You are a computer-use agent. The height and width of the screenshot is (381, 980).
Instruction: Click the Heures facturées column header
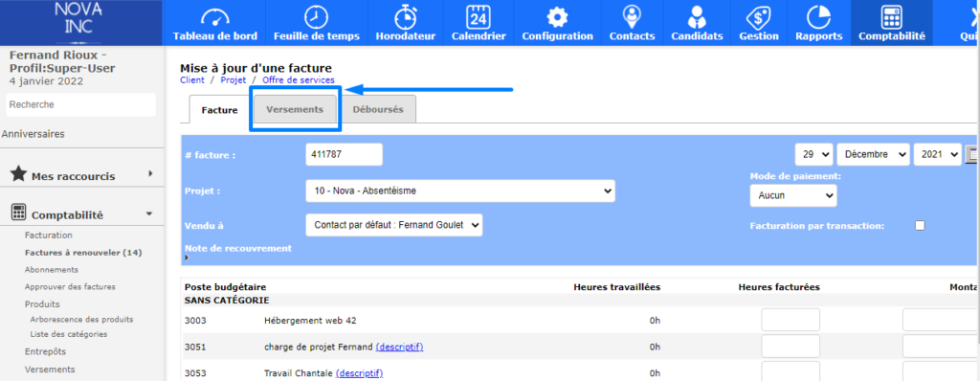[x=779, y=287]
